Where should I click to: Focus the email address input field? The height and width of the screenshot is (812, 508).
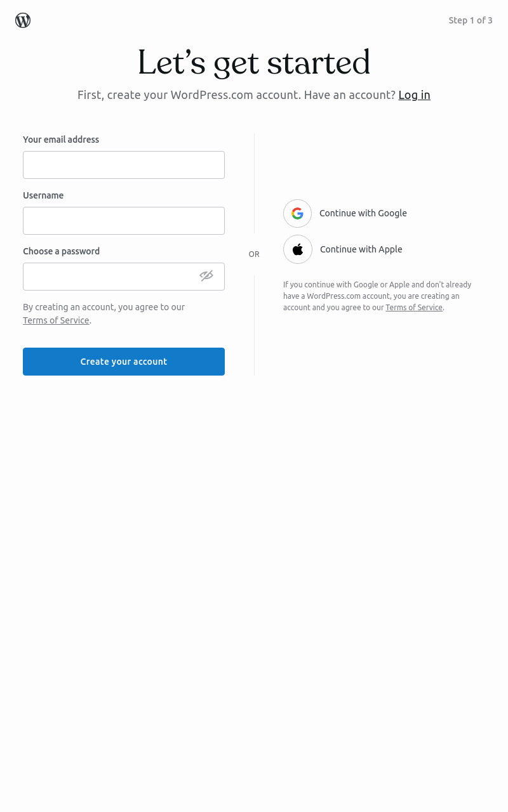pos(124,165)
